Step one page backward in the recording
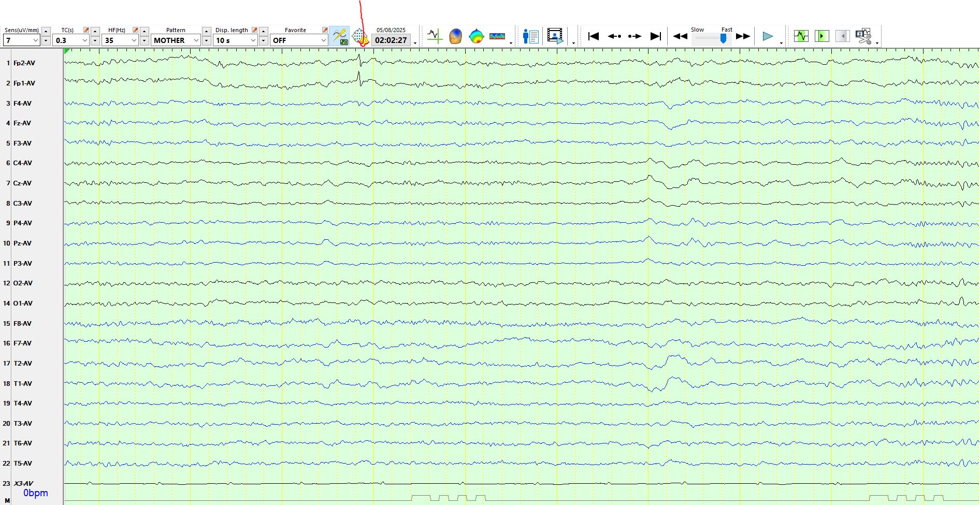This screenshot has height=505, width=980. (x=614, y=36)
